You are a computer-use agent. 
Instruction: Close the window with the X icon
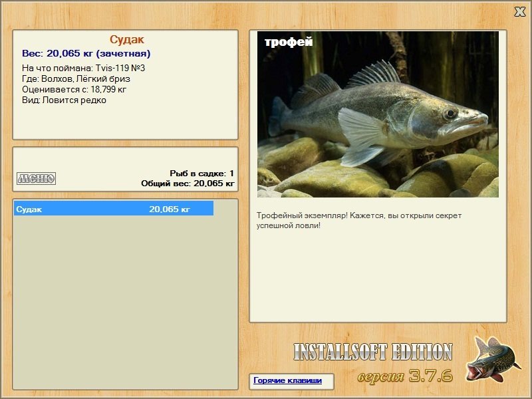(x=519, y=12)
